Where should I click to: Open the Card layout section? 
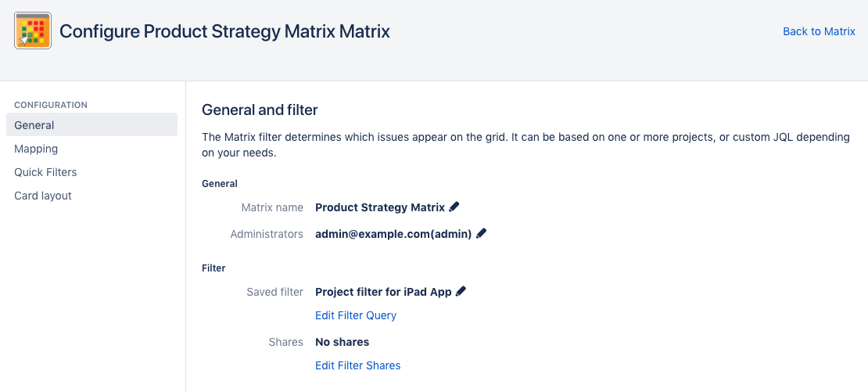tap(43, 196)
